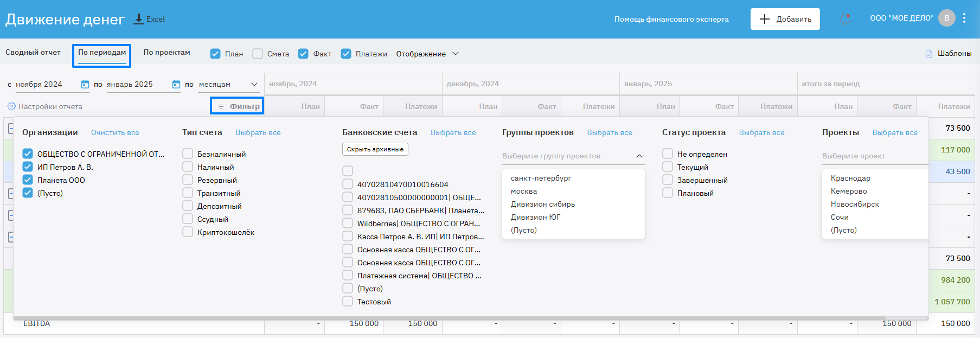Click the EBITDA row label

[x=36, y=323]
